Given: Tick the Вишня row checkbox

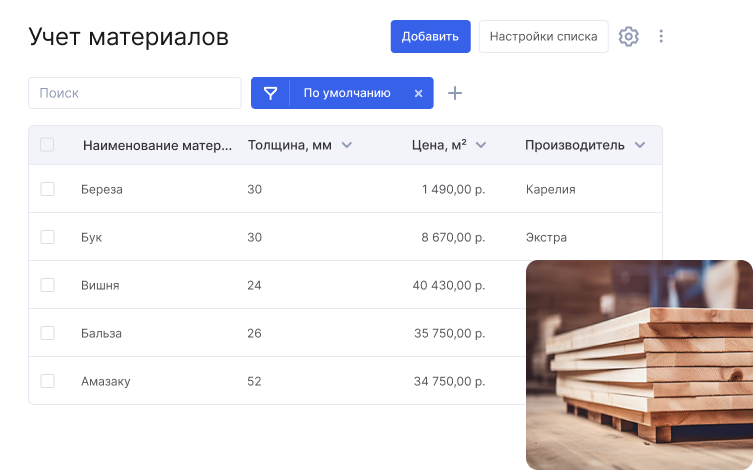Looking at the screenshot, I should click(47, 285).
